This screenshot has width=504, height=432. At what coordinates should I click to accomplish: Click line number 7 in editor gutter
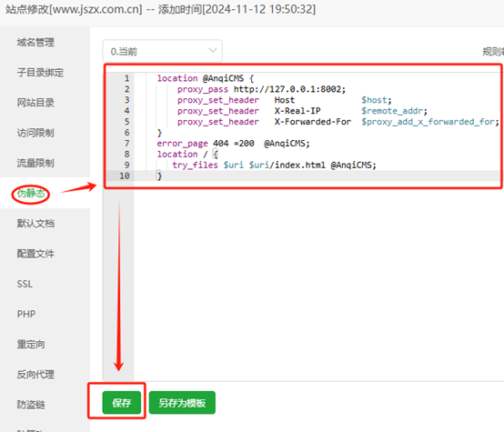coord(127,144)
